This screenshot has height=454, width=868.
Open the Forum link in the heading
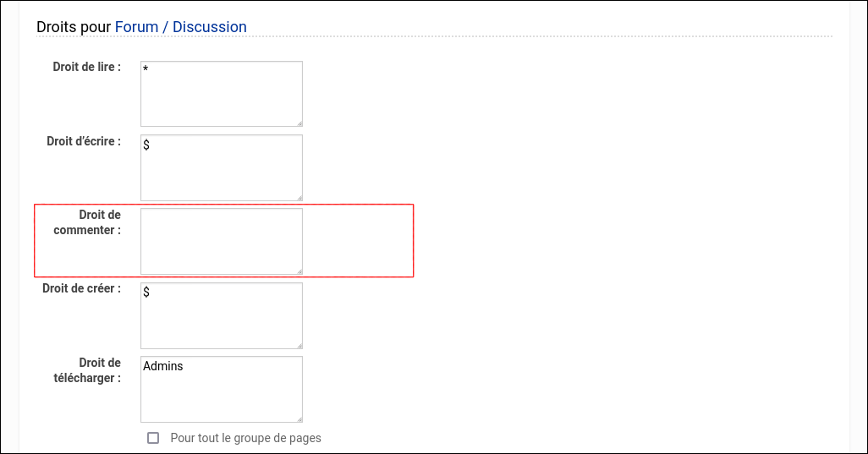136,27
